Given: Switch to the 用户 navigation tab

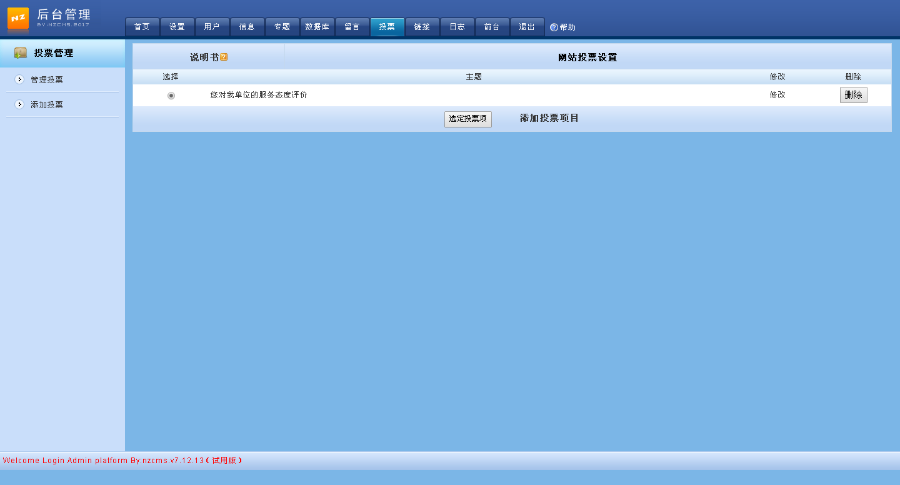Looking at the screenshot, I should (x=212, y=27).
